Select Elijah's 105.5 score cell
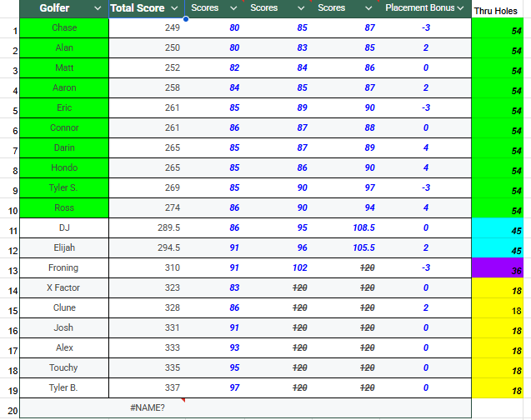This screenshot has width=531, height=420. 345,247
